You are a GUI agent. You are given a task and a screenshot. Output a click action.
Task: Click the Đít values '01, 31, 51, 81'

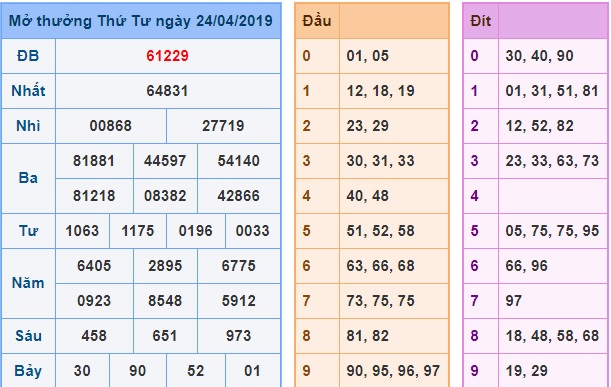(552, 91)
